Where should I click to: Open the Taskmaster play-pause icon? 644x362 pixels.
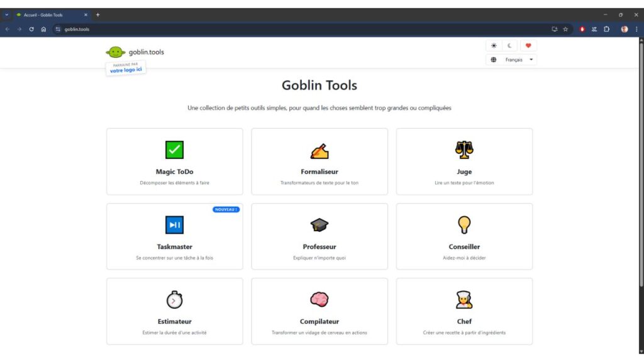(x=174, y=225)
